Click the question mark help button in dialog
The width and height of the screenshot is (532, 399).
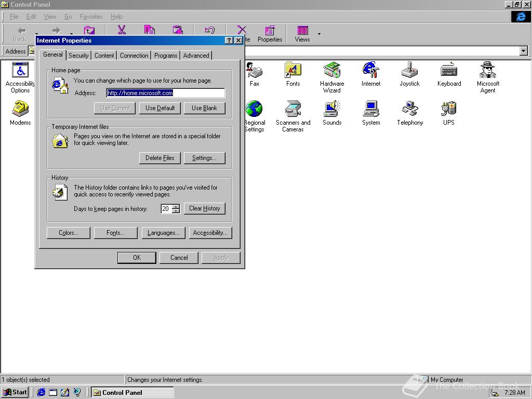229,41
